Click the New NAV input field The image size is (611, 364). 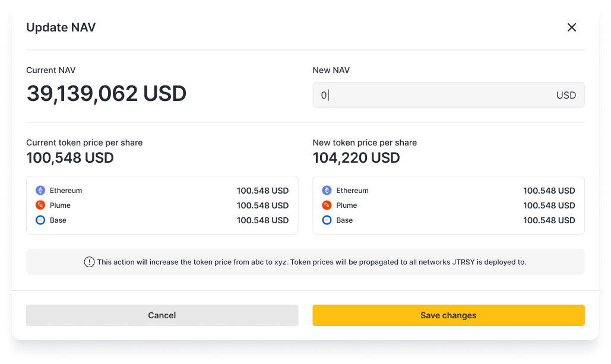coord(416,95)
